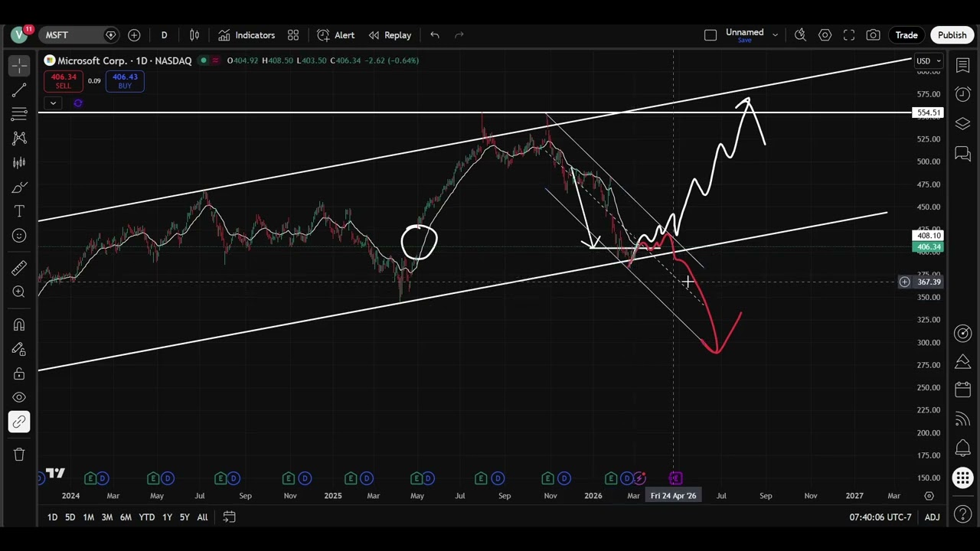Select the trend line drawing tool
Image resolution: width=980 pixels, height=551 pixels.
click(19, 90)
